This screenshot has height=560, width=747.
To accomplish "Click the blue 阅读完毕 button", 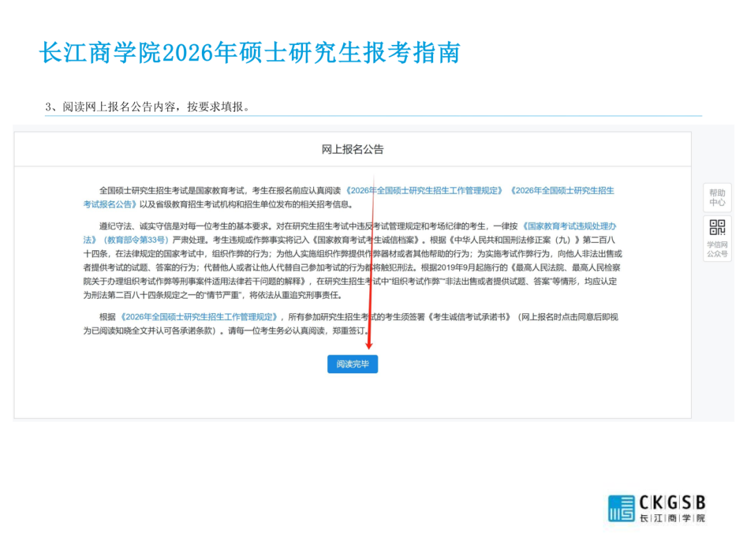I will 353,364.
